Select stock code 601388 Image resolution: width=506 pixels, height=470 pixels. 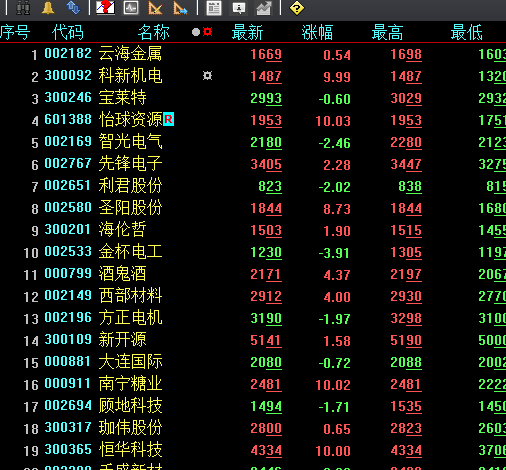click(68, 120)
